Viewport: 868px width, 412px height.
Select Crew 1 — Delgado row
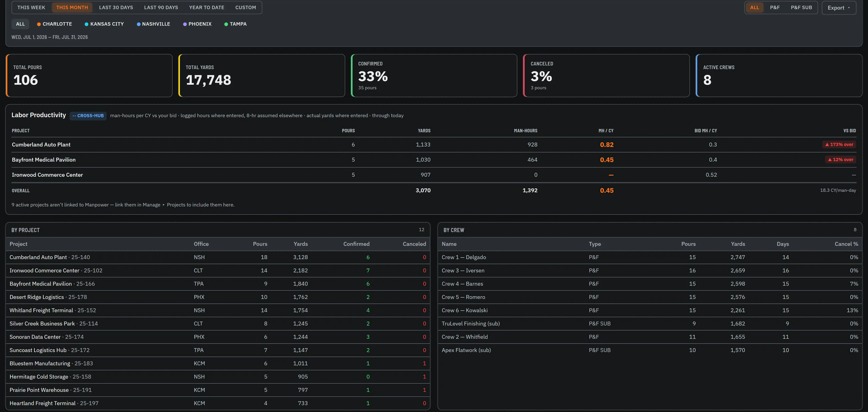(x=650, y=257)
